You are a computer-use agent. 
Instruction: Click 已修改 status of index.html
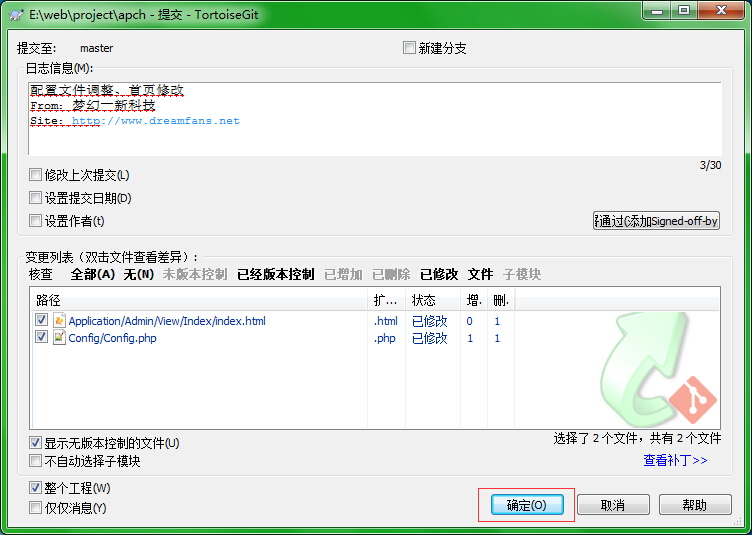point(430,321)
